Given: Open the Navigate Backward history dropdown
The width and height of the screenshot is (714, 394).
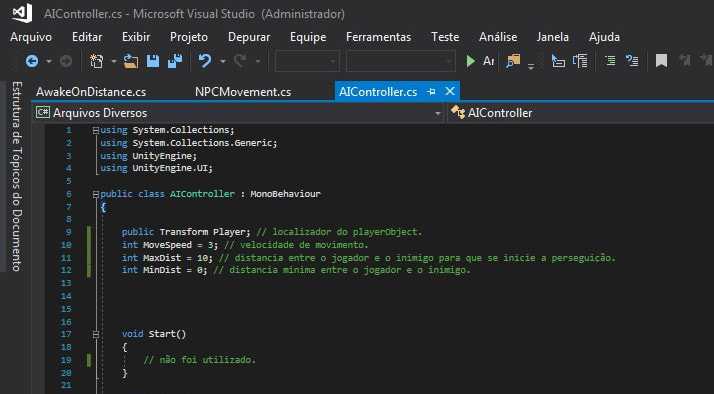Looking at the screenshot, I should pos(48,61).
